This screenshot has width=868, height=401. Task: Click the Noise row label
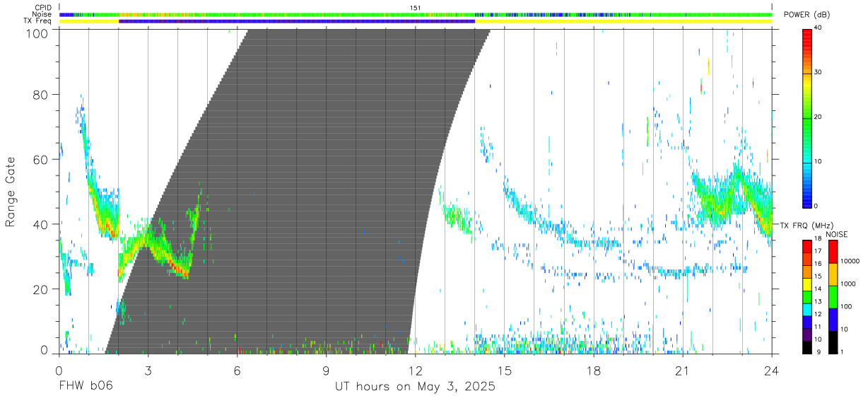coord(43,14)
